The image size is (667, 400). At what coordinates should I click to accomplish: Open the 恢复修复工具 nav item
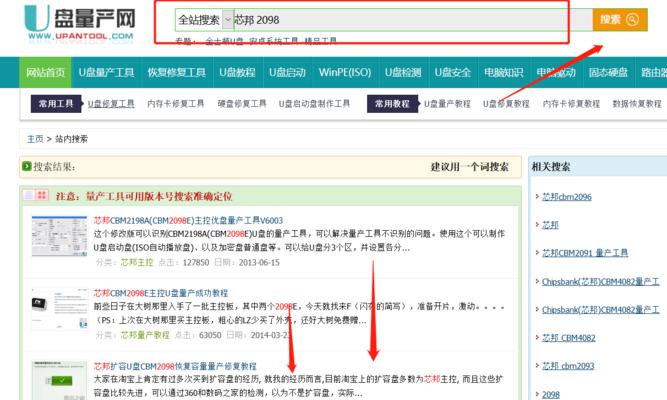[176, 72]
